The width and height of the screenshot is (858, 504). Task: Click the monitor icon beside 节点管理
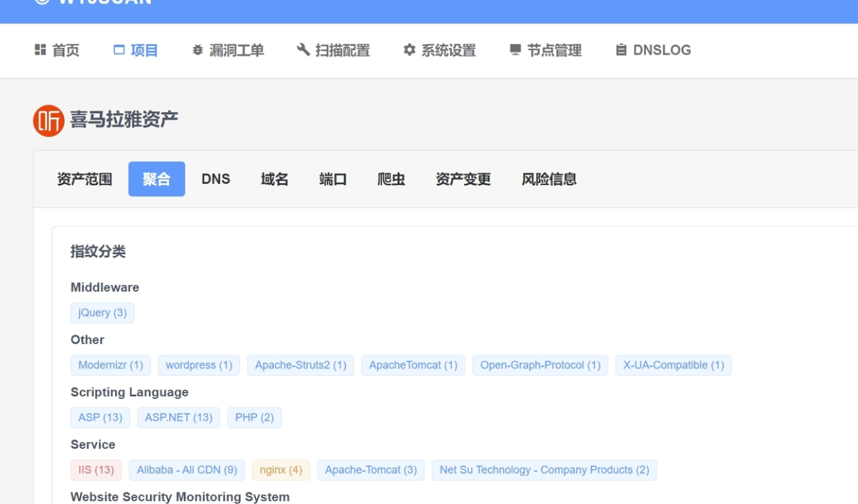(515, 50)
